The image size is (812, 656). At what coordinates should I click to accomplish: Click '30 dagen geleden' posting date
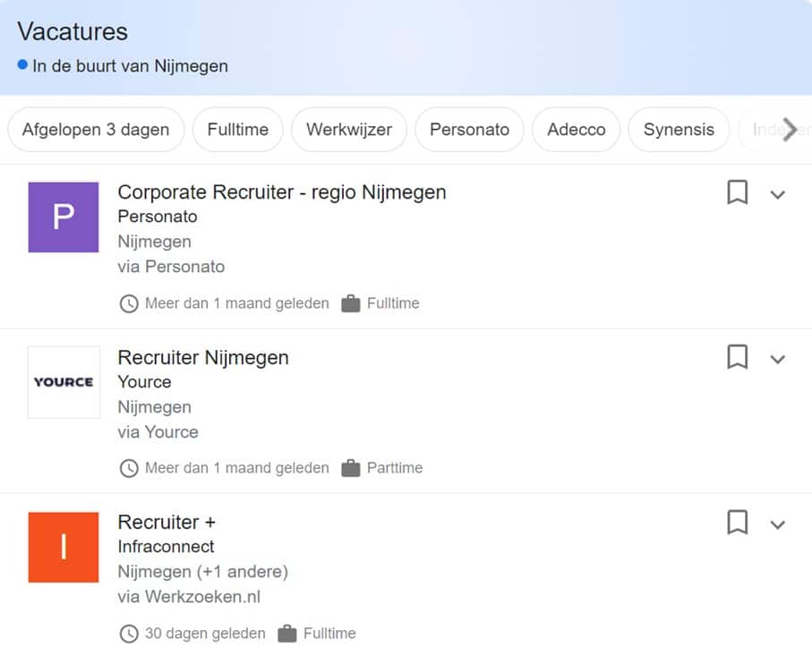[205, 634]
